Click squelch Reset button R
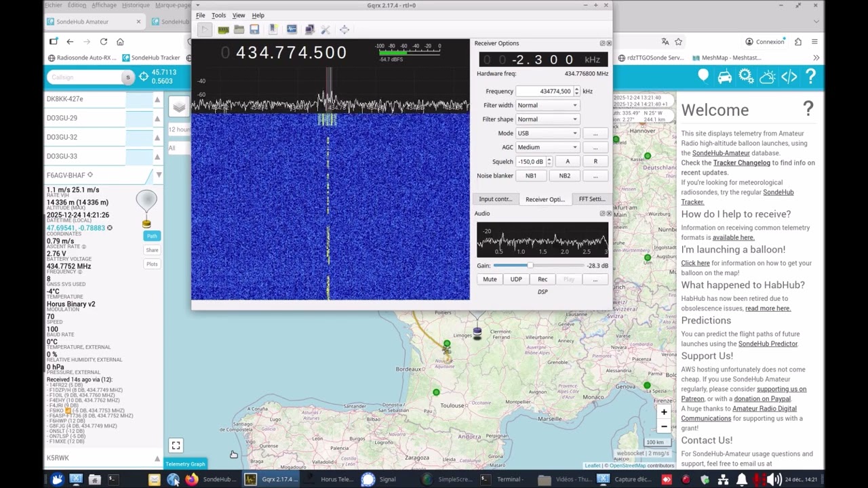This screenshot has width=868, height=488. [x=595, y=161]
